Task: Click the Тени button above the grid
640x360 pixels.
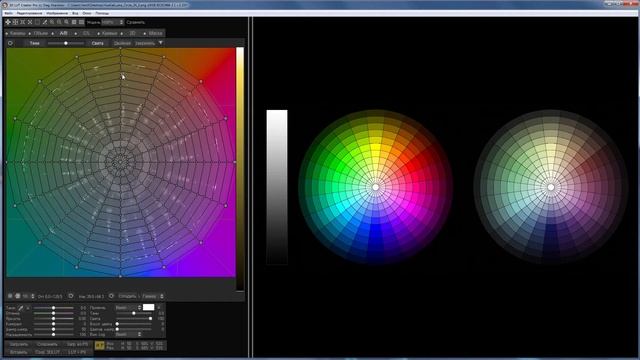Action: [x=34, y=43]
